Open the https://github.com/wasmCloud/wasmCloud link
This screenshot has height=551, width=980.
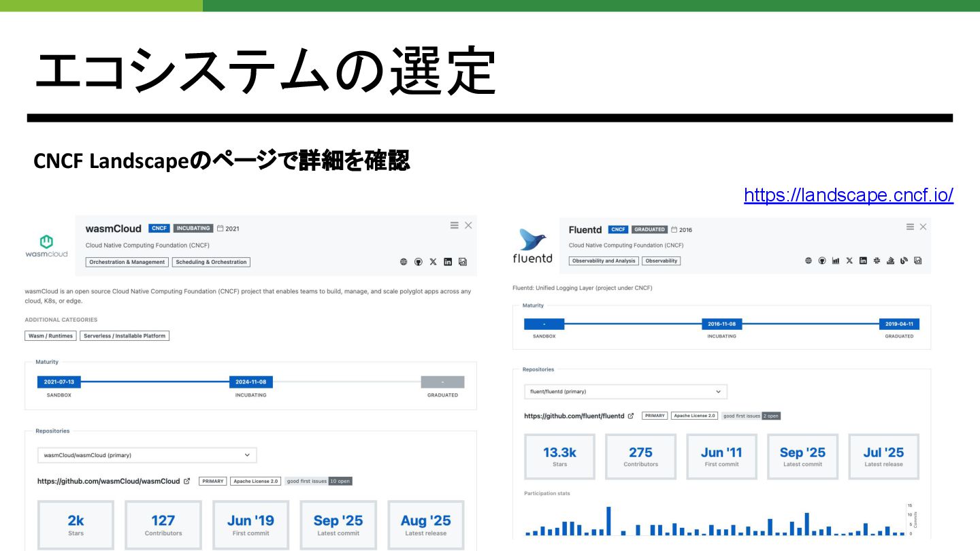click(109, 481)
